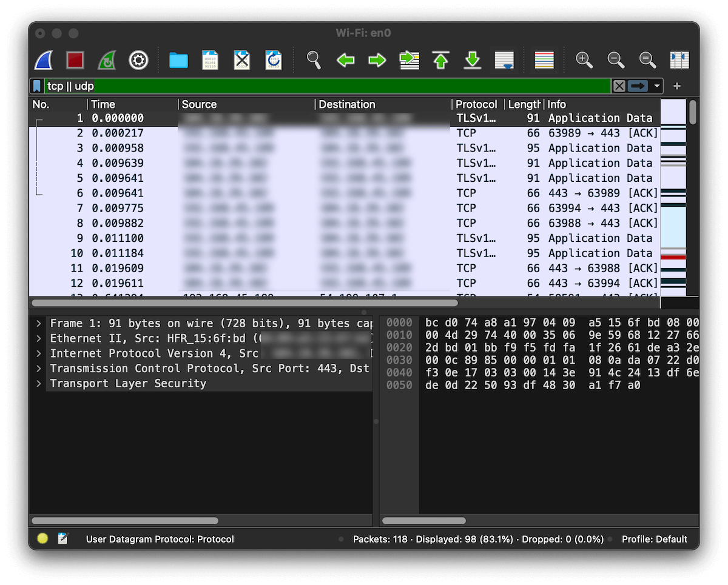
Task: Sort by Destination column
Action: click(383, 104)
